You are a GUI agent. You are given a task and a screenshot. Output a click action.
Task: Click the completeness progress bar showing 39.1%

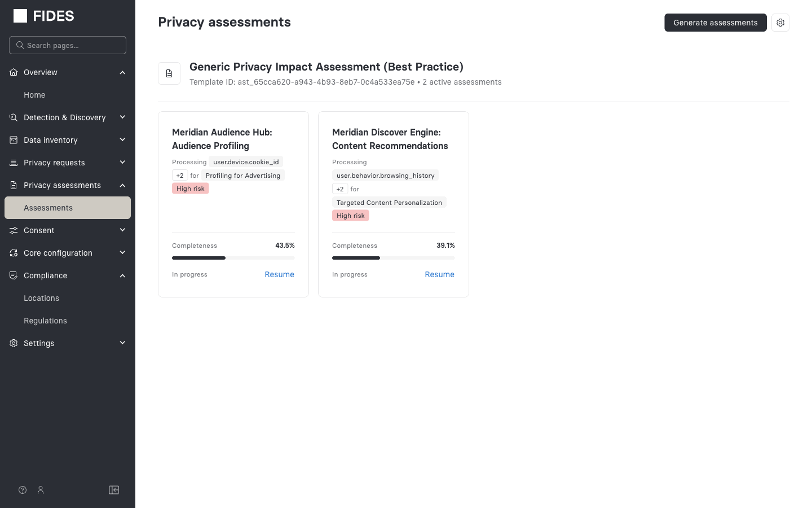pyautogui.click(x=393, y=257)
